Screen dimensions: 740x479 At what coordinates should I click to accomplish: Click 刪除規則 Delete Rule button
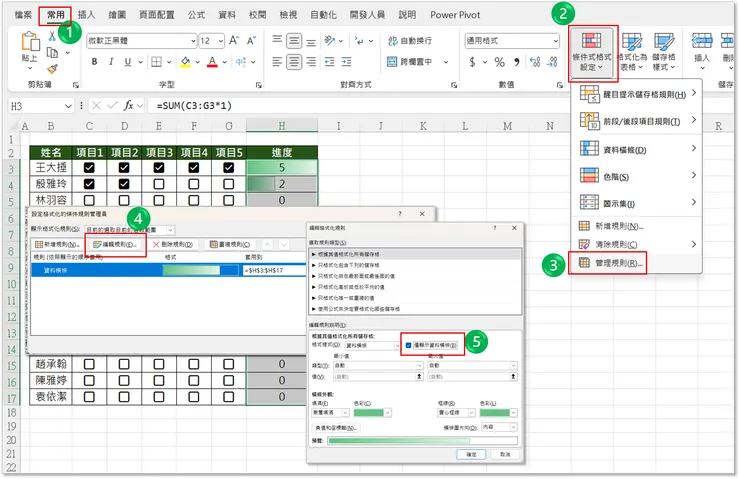(173, 244)
